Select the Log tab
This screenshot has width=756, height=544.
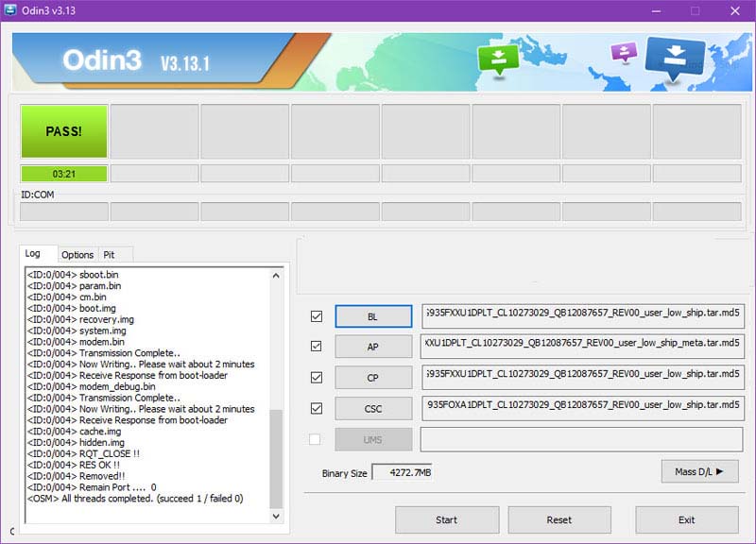[33, 253]
